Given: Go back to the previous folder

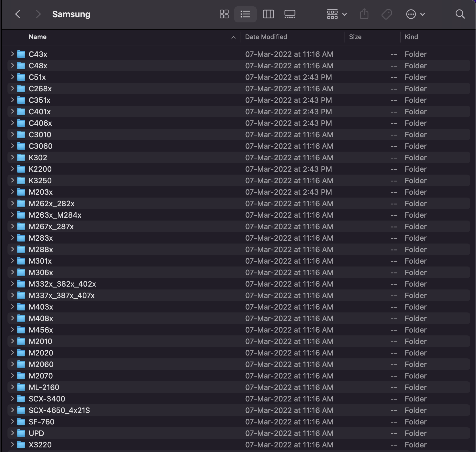Looking at the screenshot, I should click(18, 14).
